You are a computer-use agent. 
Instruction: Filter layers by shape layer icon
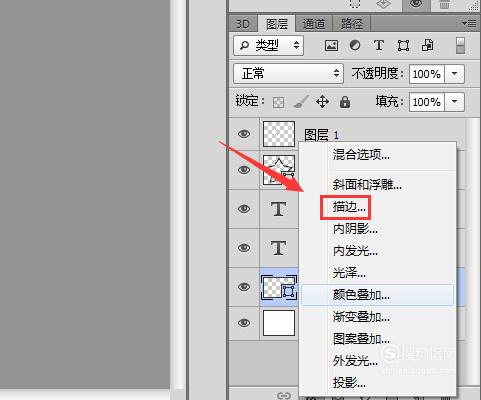[x=403, y=45]
